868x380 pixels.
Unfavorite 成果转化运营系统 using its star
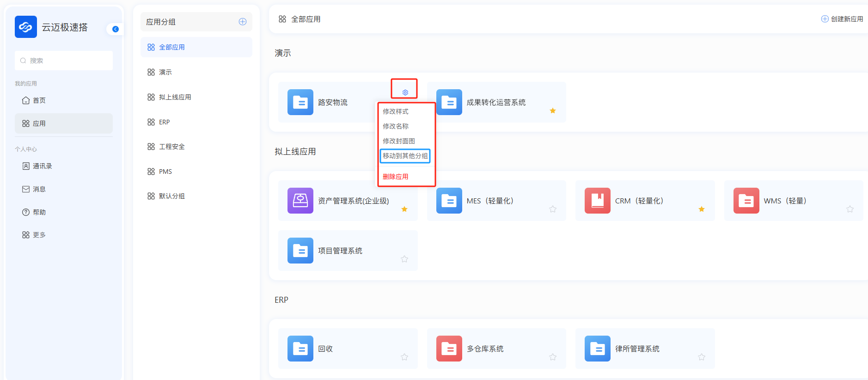coord(553,111)
